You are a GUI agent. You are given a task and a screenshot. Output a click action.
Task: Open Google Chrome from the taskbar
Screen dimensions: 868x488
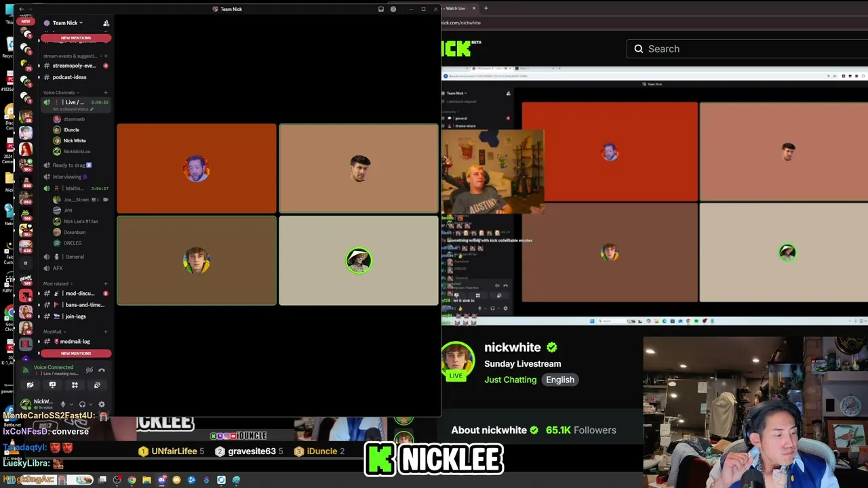tap(132, 480)
